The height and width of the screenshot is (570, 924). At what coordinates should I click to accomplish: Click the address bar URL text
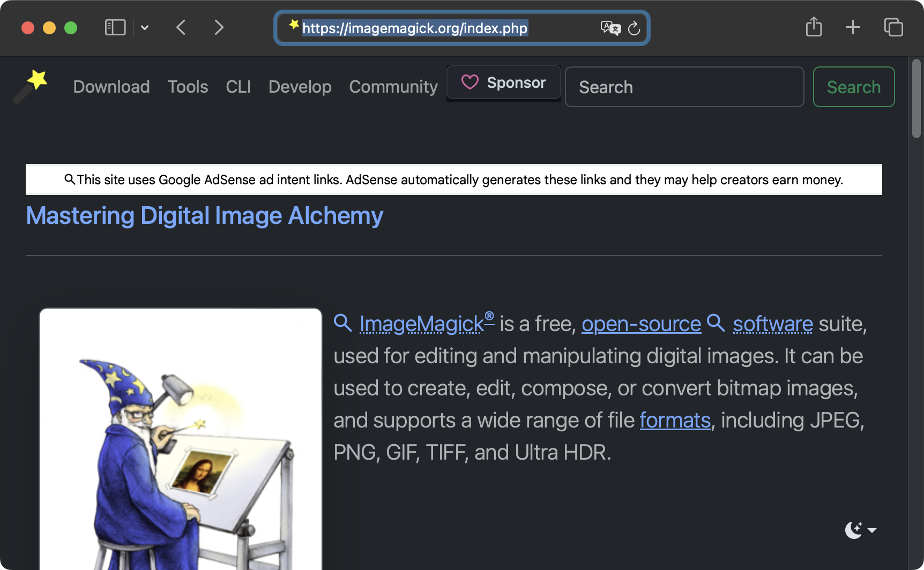[415, 28]
